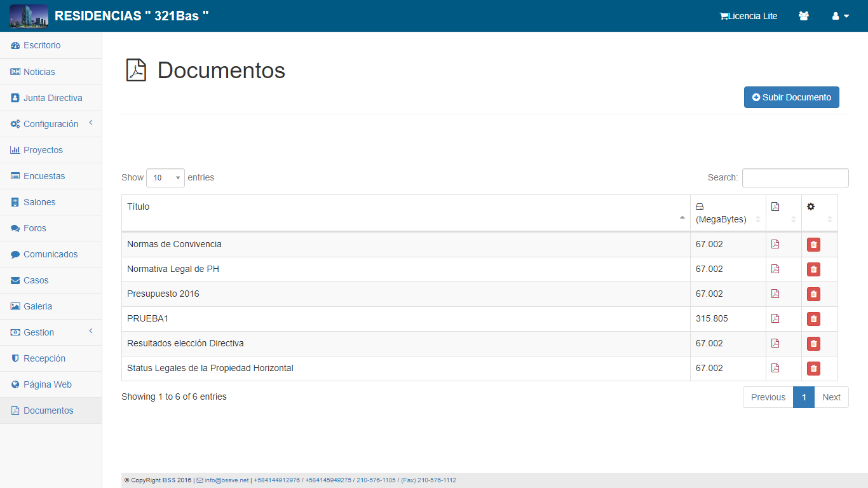Open the entries-per-page dropdown

[165, 178]
